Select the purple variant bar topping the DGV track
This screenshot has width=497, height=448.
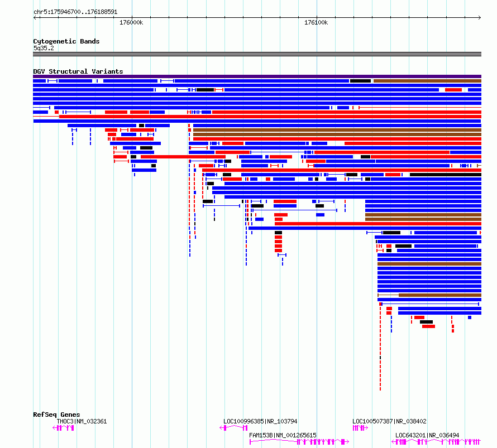[x=257, y=76]
